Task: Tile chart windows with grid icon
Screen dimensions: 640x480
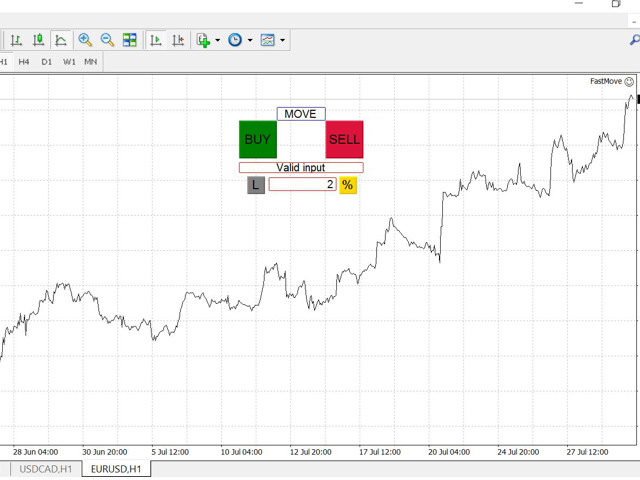Action: tap(130, 40)
